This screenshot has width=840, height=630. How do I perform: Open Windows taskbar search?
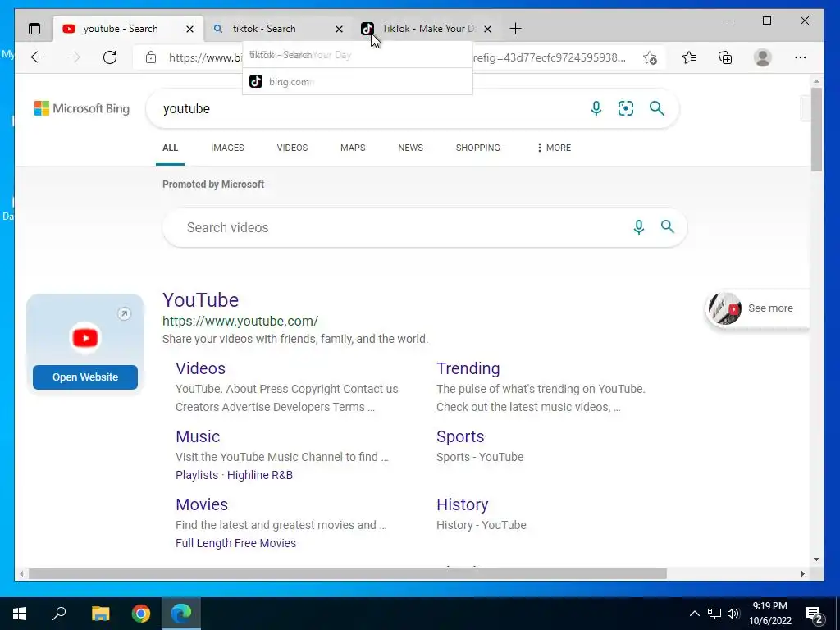59,614
